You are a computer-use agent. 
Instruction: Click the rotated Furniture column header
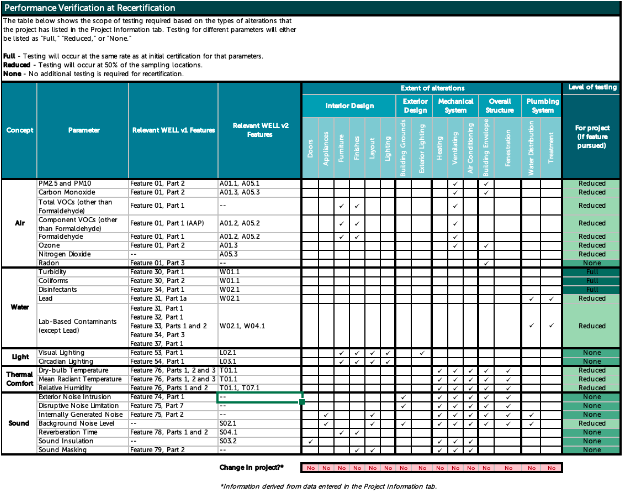point(341,148)
